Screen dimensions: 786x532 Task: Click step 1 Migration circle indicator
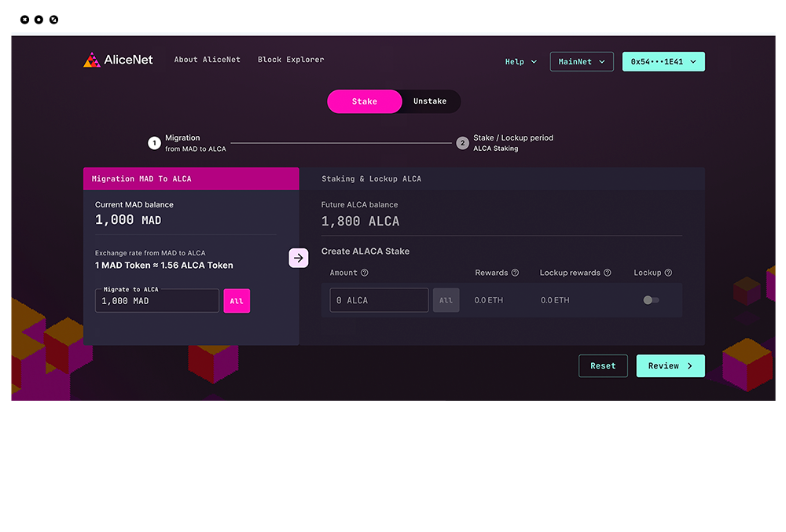point(154,143)
